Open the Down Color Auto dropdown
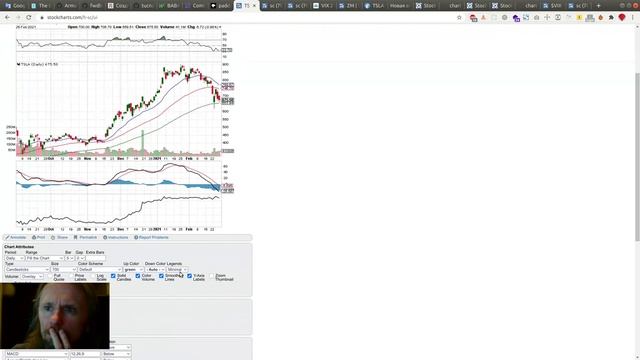This screenshot has width=640, height=360. point(155,269)
